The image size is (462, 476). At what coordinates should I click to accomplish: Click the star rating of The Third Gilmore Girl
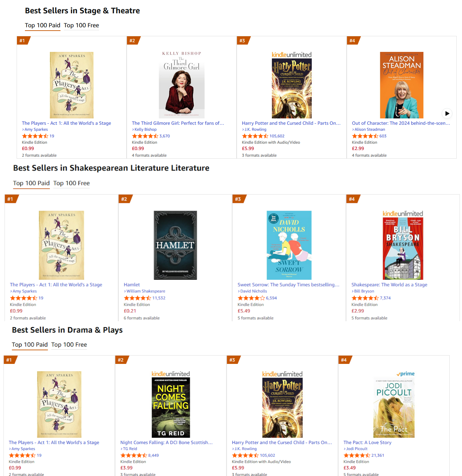[145, 136]
